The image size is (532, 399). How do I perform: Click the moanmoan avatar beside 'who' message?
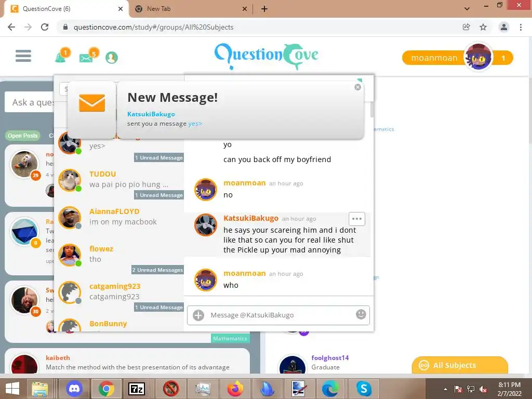pos(205,280)
